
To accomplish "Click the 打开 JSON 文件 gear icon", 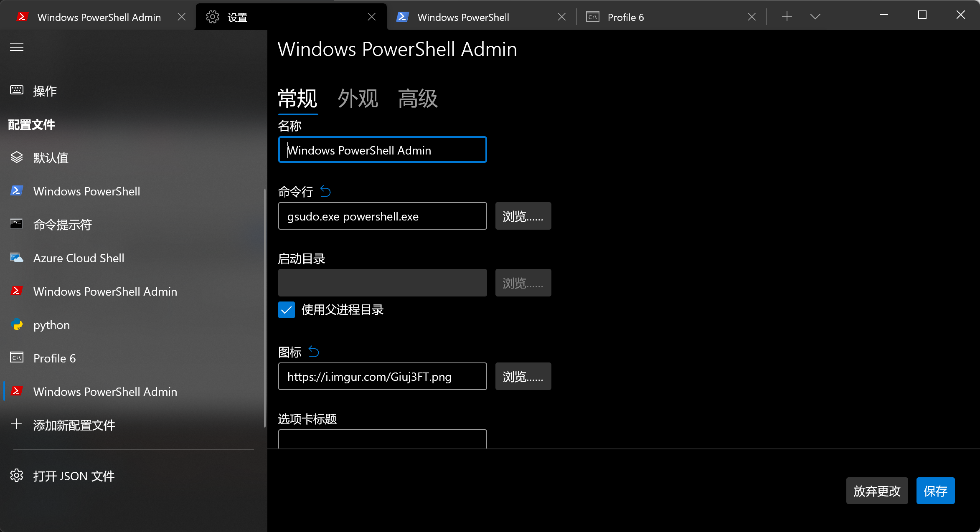I will click(x=17, y=476).
